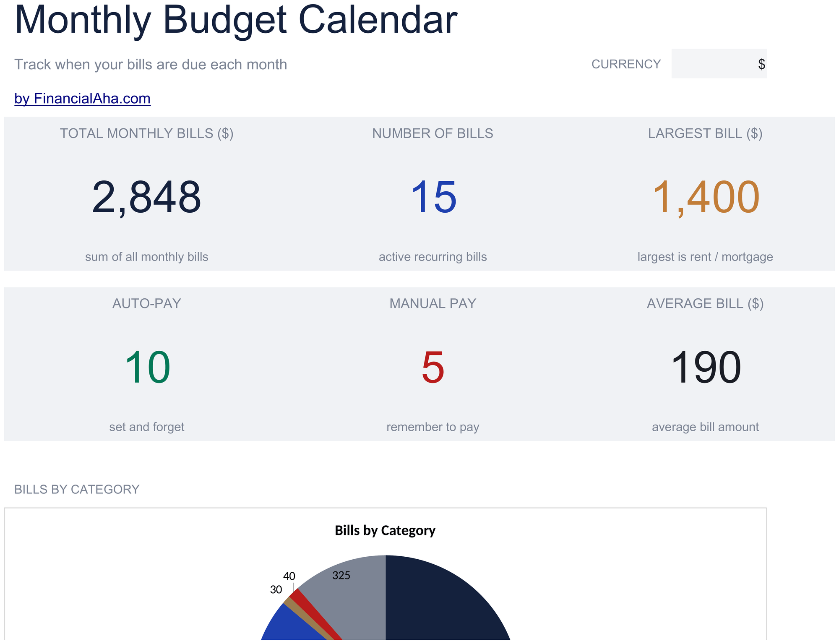Click the 'remember to pay' caption
Image resolution: width=839 pixels, height=644 pixels.
coord(433,427)
